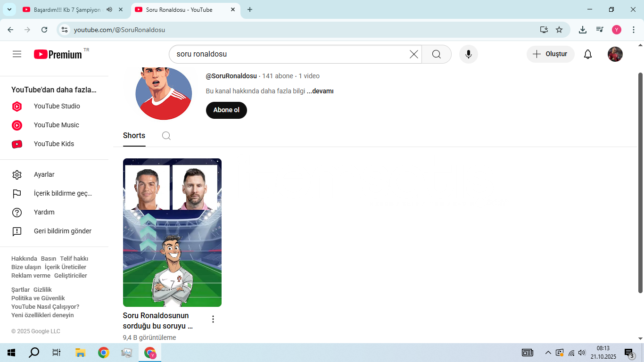Select the Soru Ronaldosu - YouTube tab

(185, 9)
